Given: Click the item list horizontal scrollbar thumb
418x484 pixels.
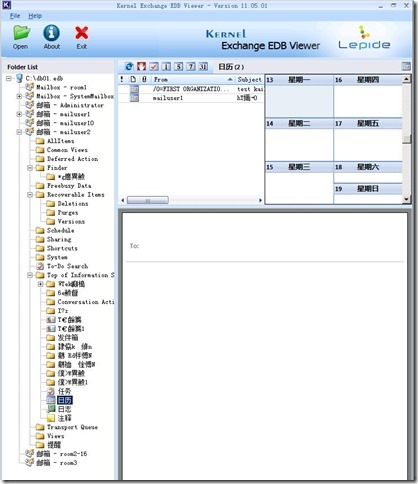Looking at the screenshot, I should pos(148,200).
